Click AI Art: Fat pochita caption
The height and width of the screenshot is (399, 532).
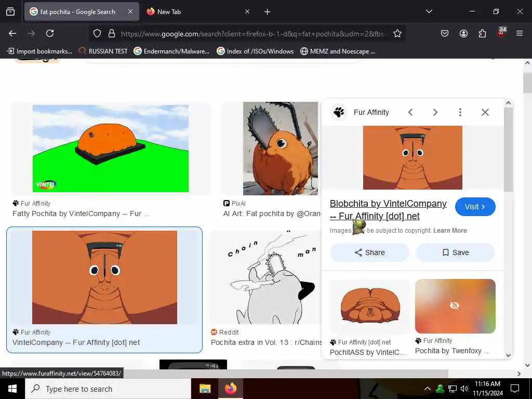pos(272,214)
